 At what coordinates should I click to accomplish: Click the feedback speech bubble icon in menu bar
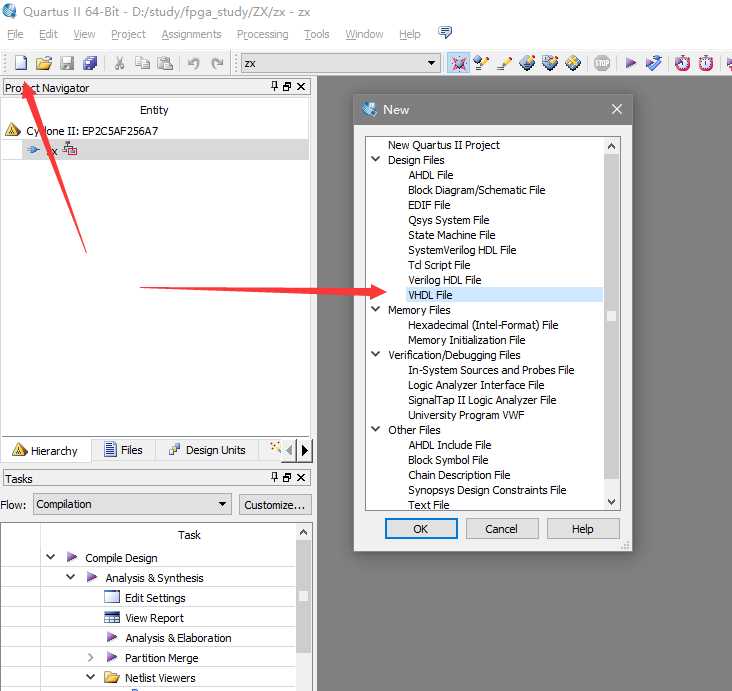click(x=445, y=32)
